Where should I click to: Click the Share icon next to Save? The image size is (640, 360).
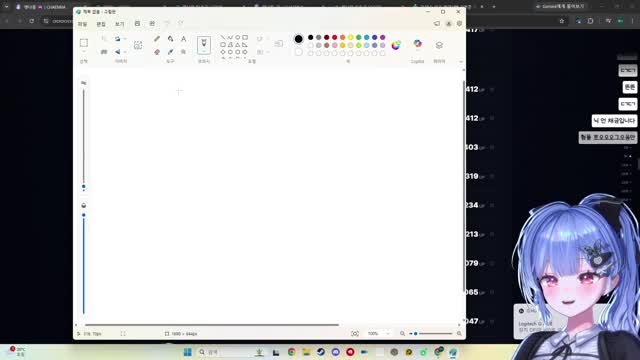(152, 24)
